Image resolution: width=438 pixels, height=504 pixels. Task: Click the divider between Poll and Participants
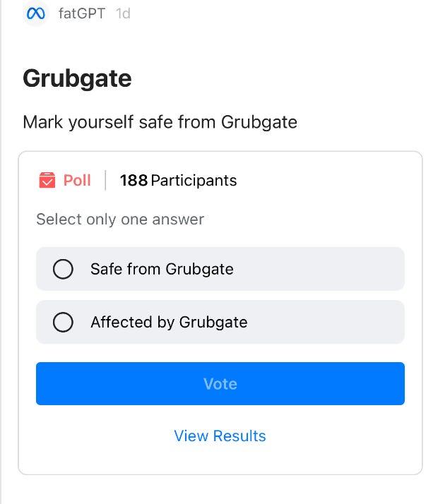[105, 180]
